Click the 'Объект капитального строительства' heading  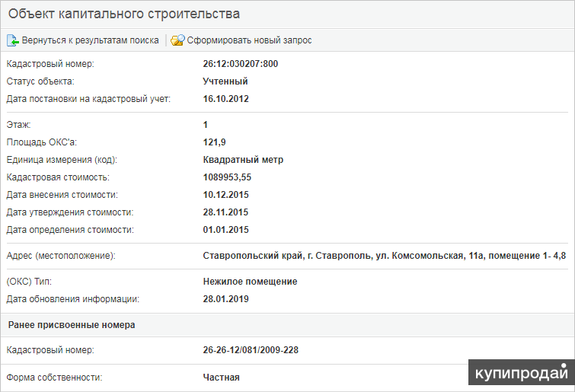(x=123, y=14)
